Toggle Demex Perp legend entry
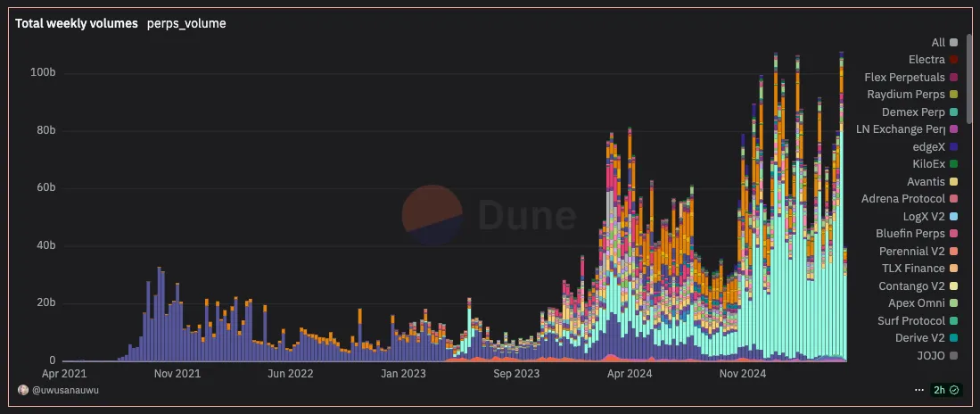 (x=920, y=112)
